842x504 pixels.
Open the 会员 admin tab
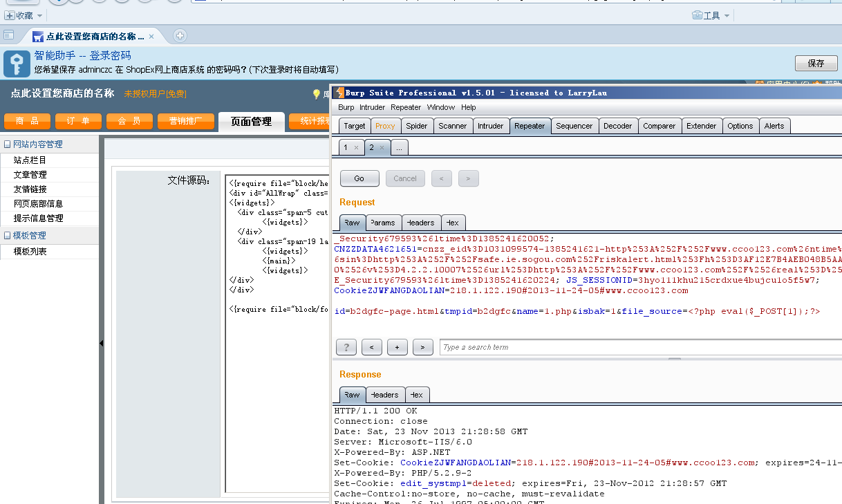click(x=129, y=121)
